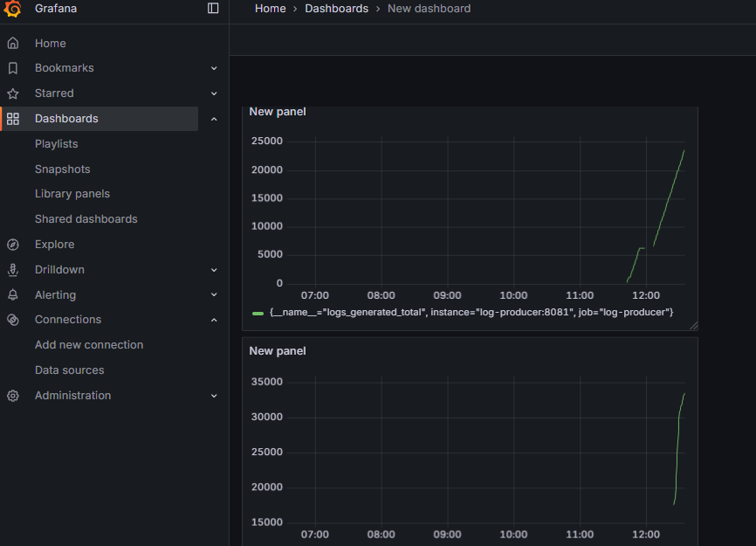Click the Drilldown icon in sidebar

13,270
